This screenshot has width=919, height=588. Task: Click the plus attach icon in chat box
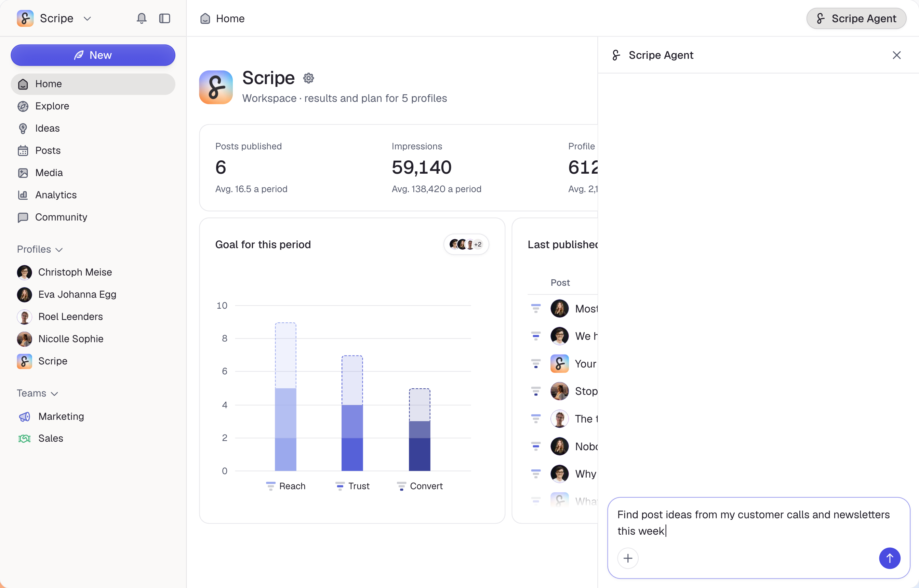pyautogui.click(x=628, y=558)
